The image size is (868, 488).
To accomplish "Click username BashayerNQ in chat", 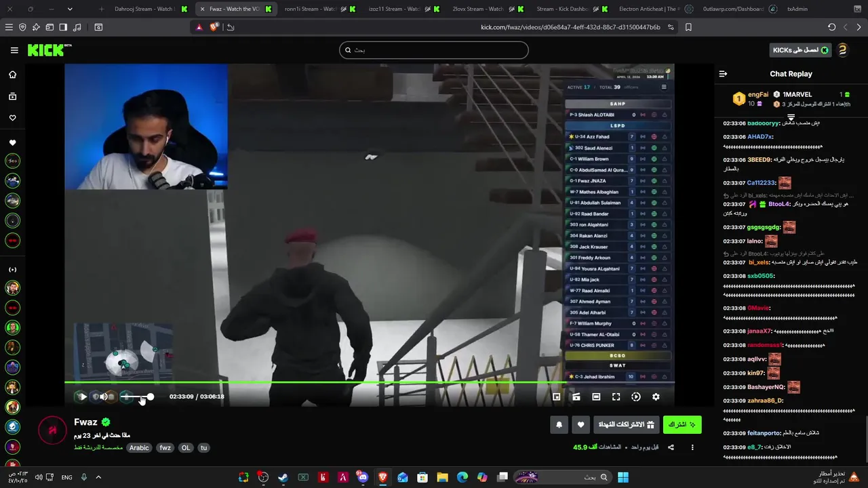I will click(x=766, y=387).
